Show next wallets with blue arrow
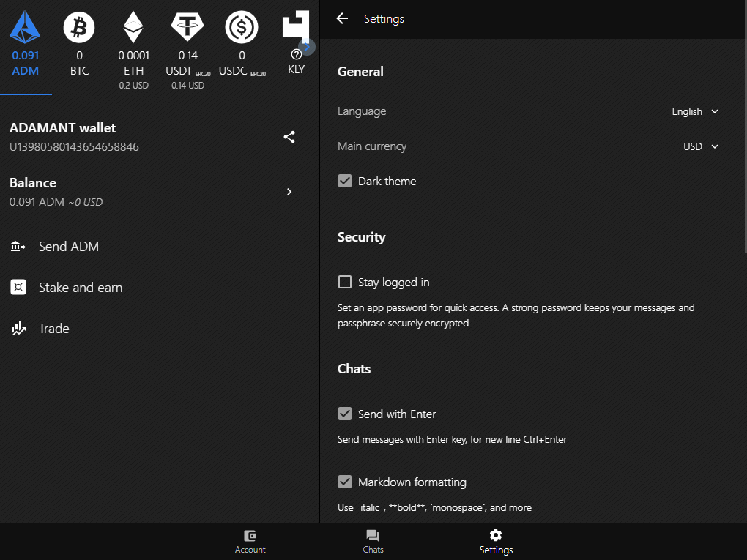 (x=307, y=47)
